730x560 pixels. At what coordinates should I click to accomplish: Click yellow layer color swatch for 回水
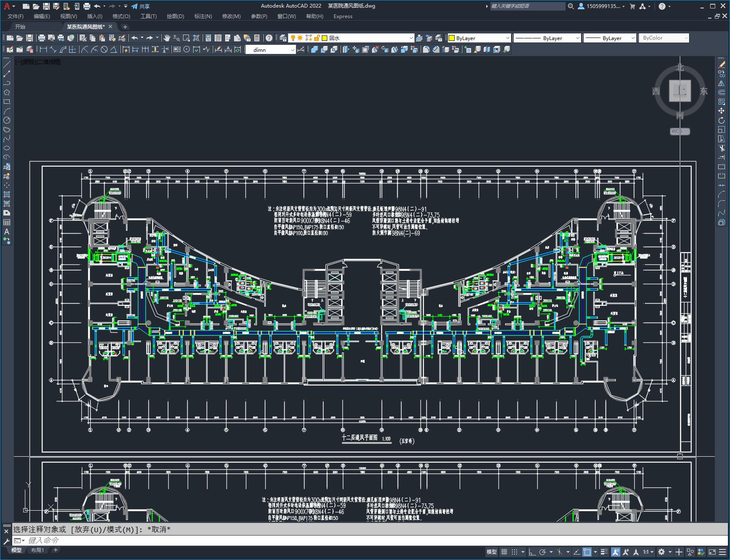click(x=325, y=38)
